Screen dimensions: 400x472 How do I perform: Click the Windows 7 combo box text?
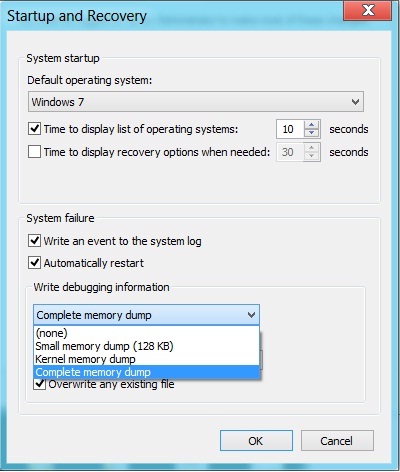[x=58, y=102]
